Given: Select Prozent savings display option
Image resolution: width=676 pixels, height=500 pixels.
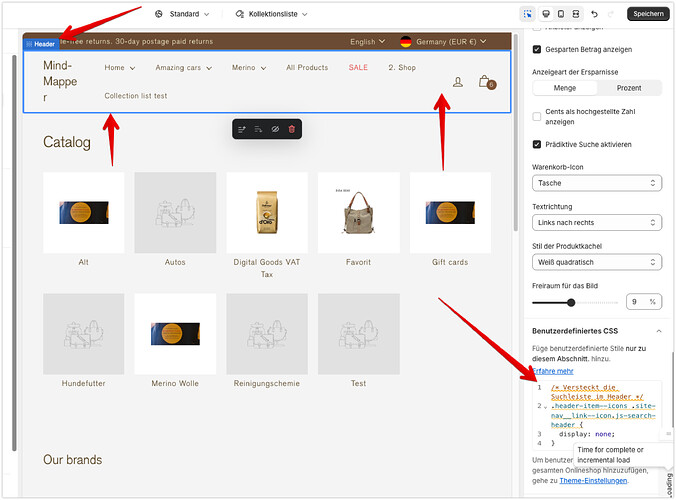Looking at the screenshot, I should pyautogui.click(x=629, y=88).
